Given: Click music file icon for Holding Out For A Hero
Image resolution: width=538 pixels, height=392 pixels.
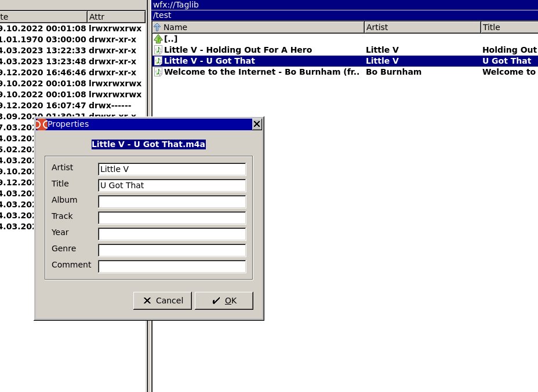Looking at the screenshot, I should click(x=158, y=50).
